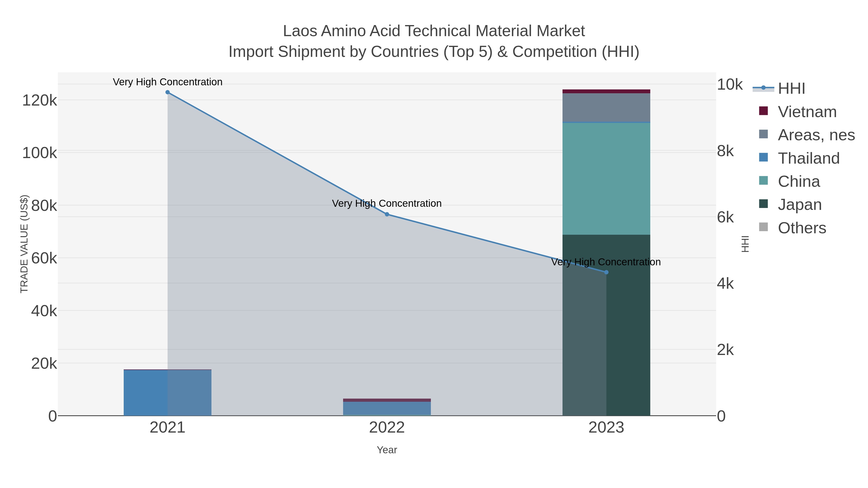Click the 2023 Vietnam top bar segment
This screenshot has height=488, width=868.
(x=606, y=91)
